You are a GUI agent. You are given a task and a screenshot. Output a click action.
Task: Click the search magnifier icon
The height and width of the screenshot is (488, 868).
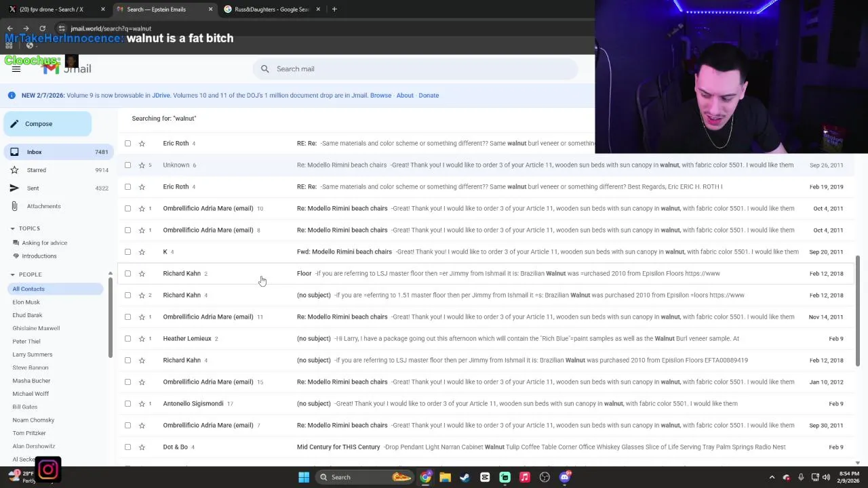(265, 68)
